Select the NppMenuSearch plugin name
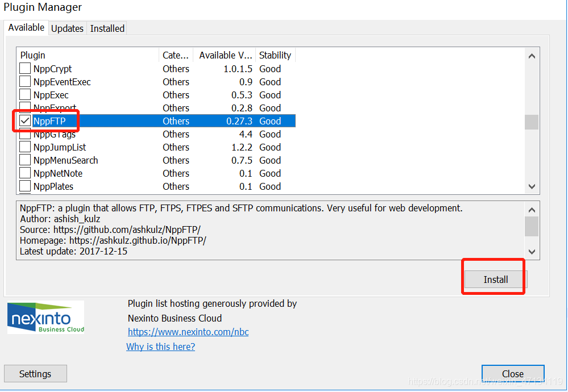Screen dimensions: 568x392 65,160
